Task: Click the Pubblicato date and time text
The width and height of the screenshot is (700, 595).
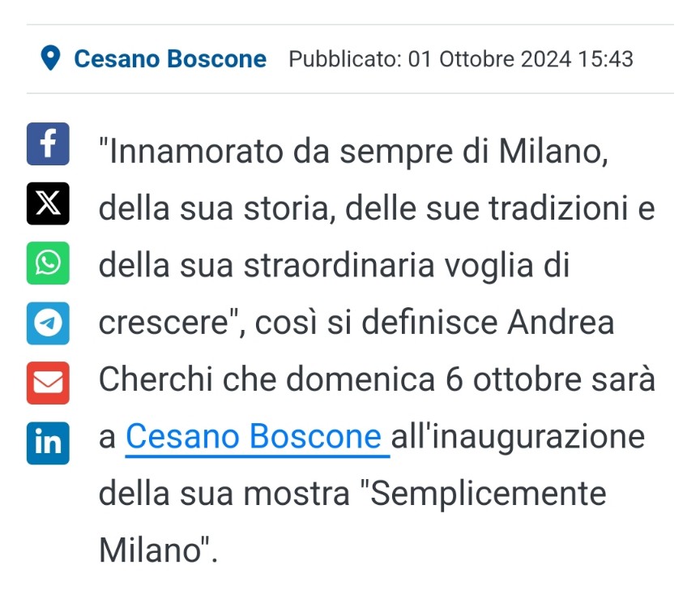Action: click(461, 59)
